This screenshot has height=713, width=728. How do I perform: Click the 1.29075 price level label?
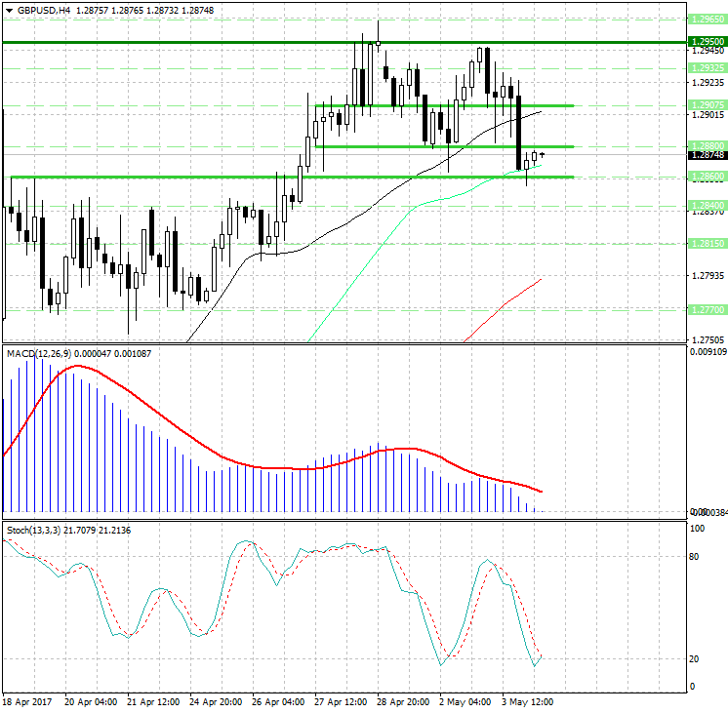[x=706, y=104]
